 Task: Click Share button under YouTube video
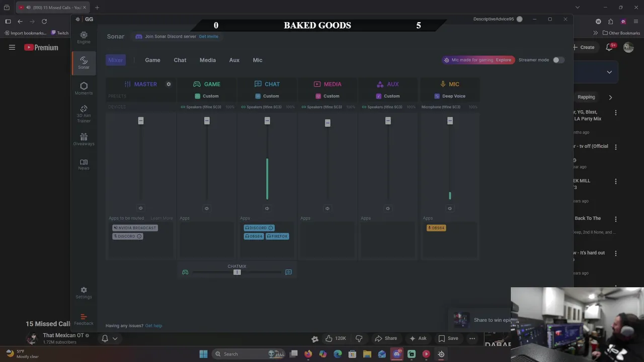click(386, 338)
